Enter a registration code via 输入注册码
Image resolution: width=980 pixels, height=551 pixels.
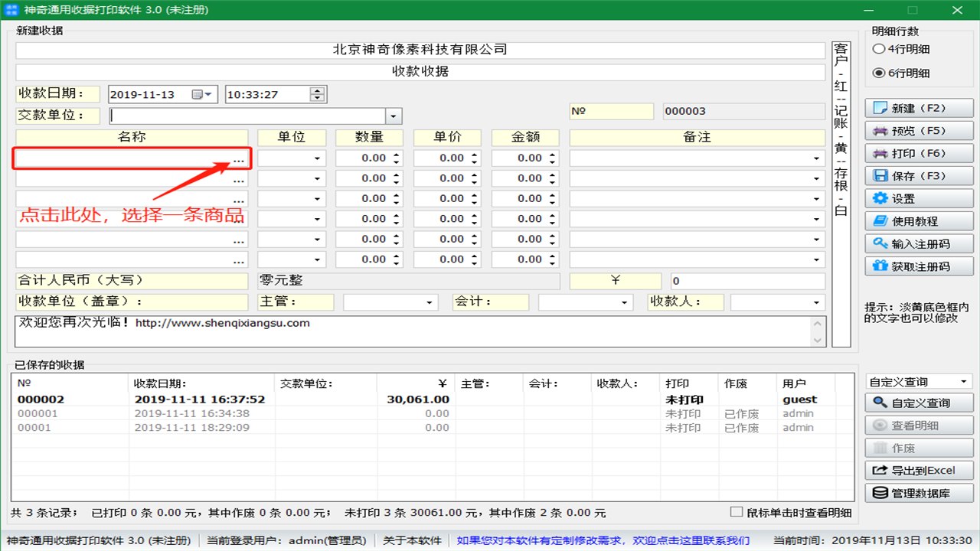(918, 244)
